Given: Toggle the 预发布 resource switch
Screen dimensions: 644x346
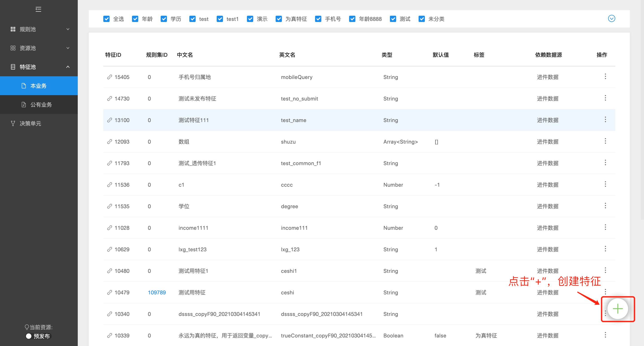Looking at the screenshot, I should click(38, 336).
